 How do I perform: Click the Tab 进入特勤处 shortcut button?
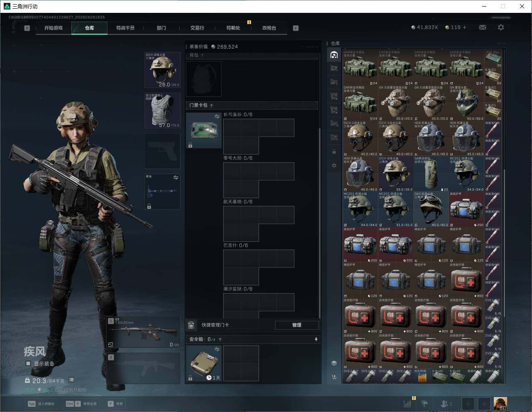tap(41, 404)
